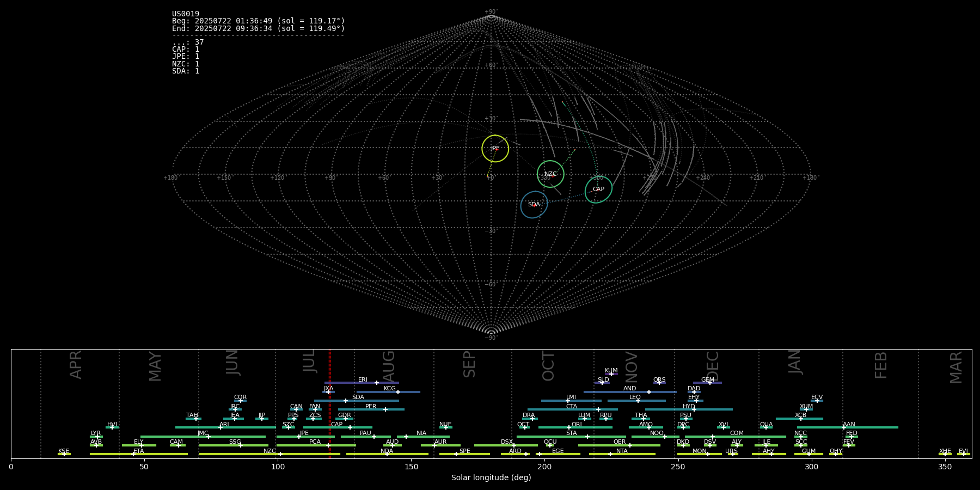
Task: Click the JMC shower bar in the timeline
Action: click(x=203, y=437)
